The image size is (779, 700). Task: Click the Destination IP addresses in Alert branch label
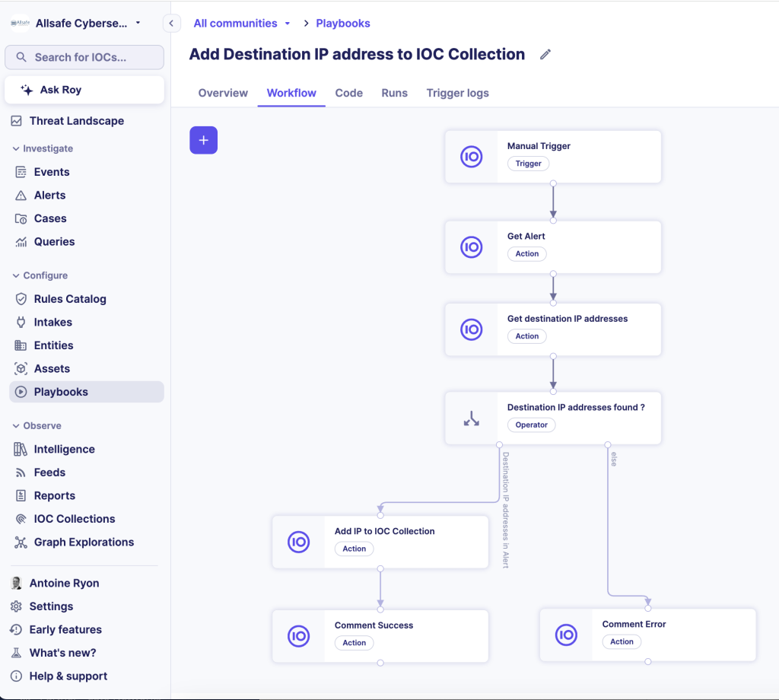[x=505, y=510]
